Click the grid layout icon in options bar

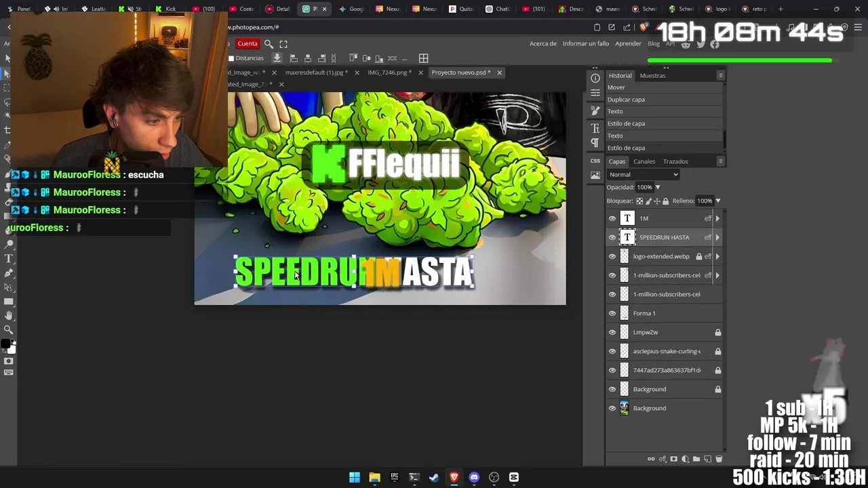point(423,58)
